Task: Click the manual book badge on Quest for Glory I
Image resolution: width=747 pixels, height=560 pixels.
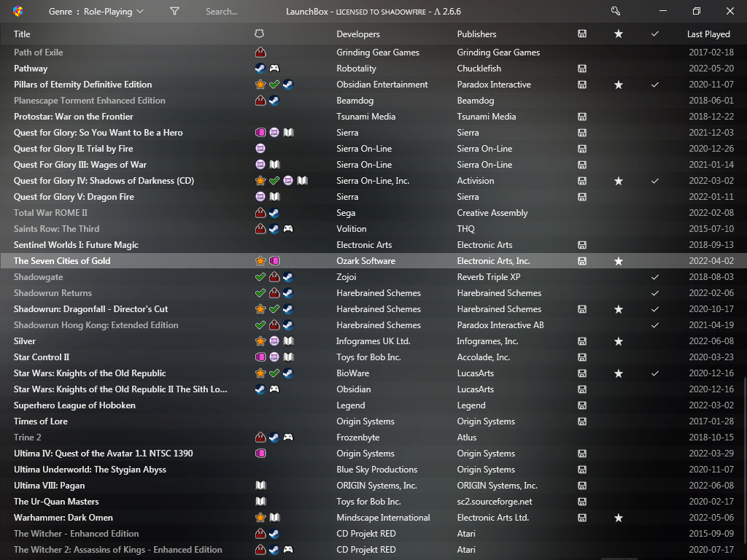Action: pos(289,133)
